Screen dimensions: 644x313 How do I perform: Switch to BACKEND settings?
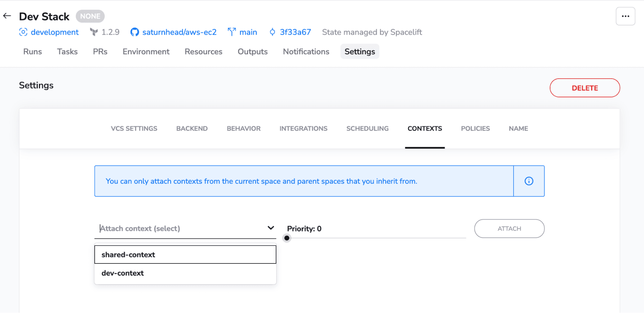(192, 128)
